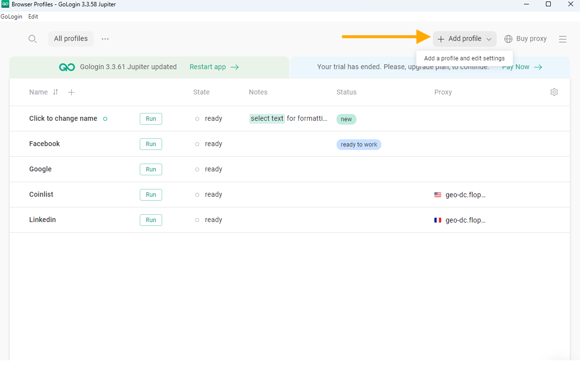The image size is (580, 392).
Task: Click the Buy proxy button
Action: pos(525,39)
